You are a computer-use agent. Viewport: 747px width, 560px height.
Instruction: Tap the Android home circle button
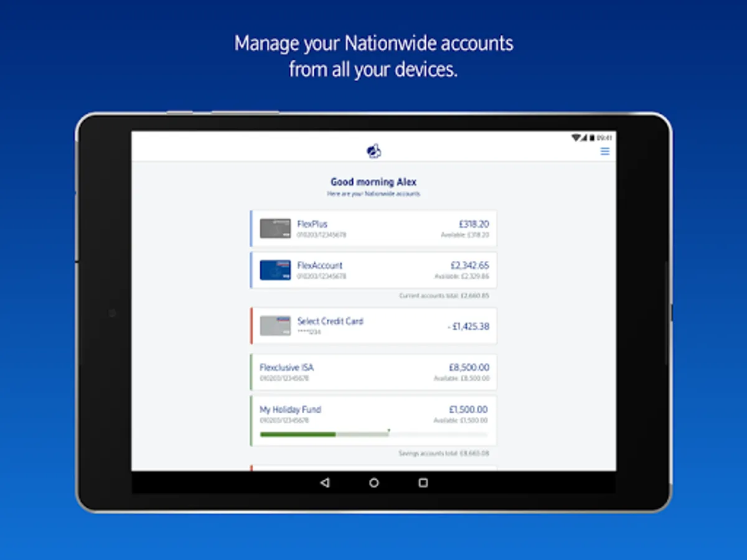[374, 482]
